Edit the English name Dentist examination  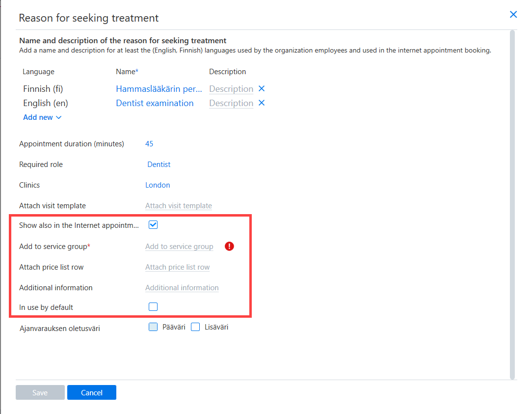coord(155,103)
